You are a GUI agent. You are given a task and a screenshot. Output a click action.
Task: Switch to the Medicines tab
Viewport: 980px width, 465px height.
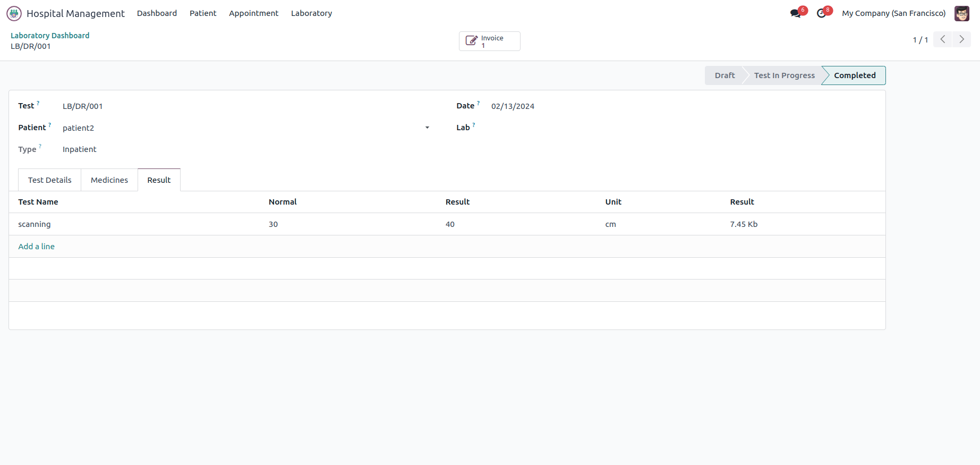click(x=109, y=180)
